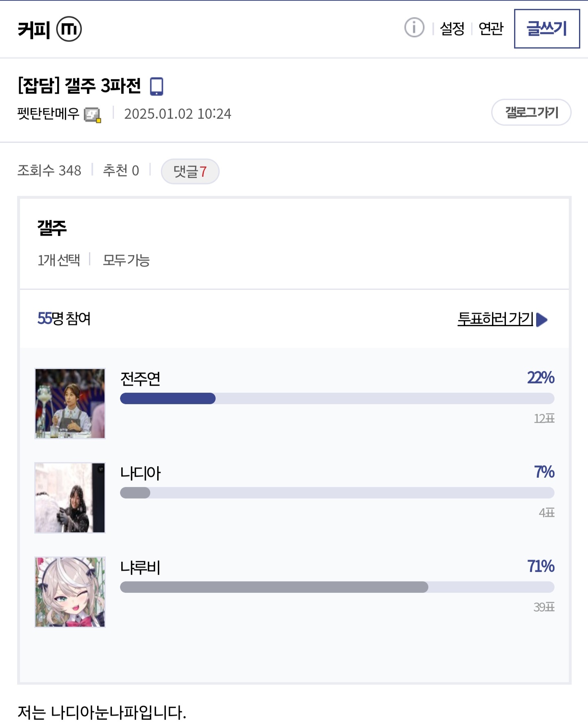Image resolution: width=588 pixels, height=728 pixels.
Task: Click the post title 갤주 3파전
Action: (x=80, y=86)
